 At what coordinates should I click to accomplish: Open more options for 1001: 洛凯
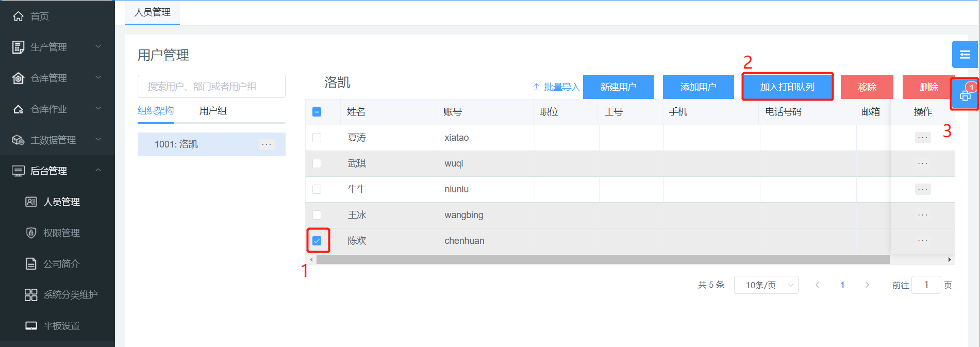[266, 144]
